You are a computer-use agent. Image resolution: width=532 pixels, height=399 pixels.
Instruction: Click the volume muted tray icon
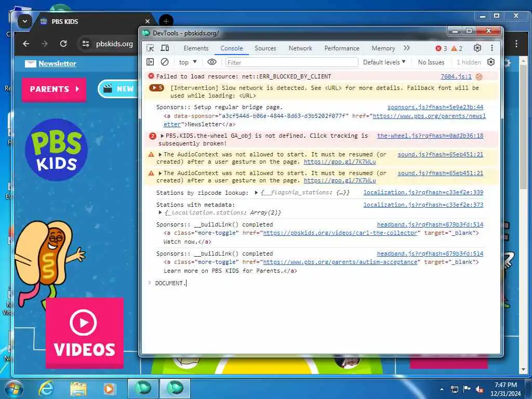pyautogui.click(x=480, y=390)
